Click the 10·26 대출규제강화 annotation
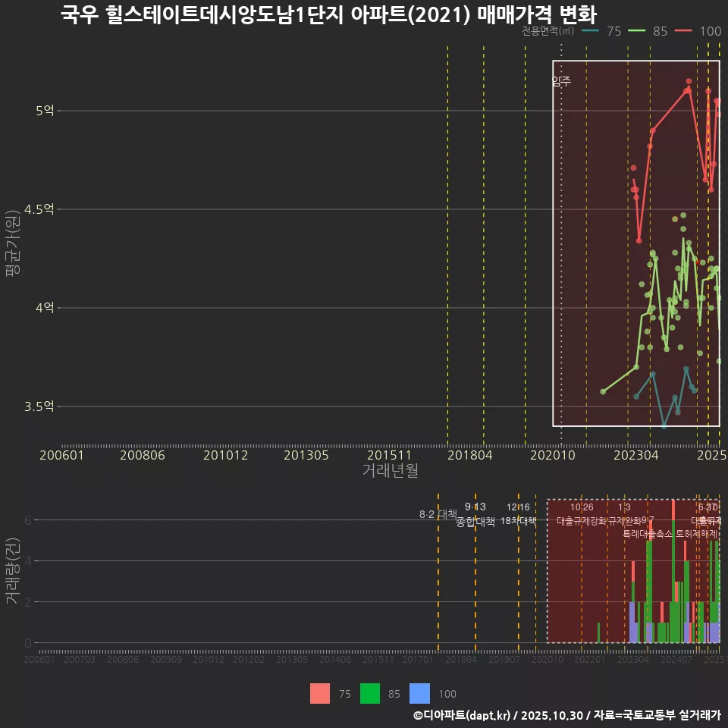This screenshot has width=728, height=728. coord(581,514)
